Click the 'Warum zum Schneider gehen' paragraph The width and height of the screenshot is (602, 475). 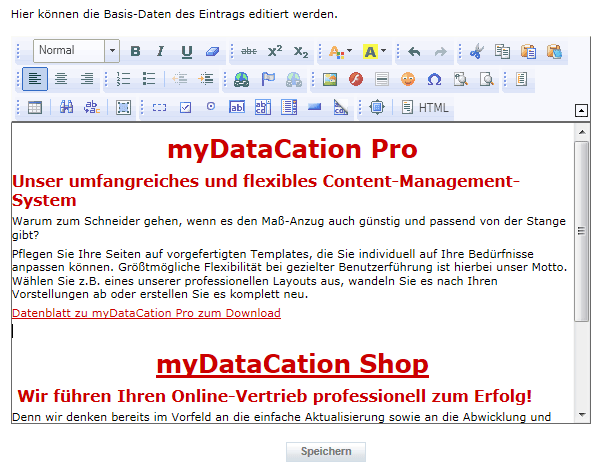coord(289,228)
